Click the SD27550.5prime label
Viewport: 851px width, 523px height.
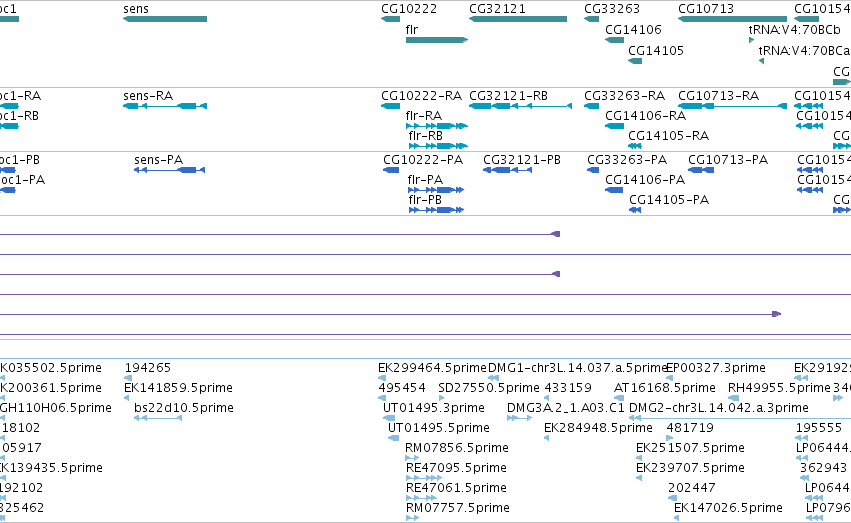(489, 388)
